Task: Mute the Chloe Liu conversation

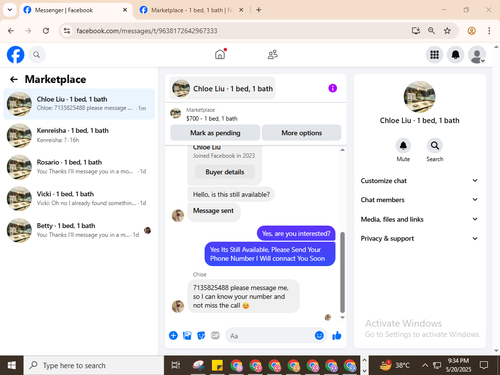Action: tap(403, 146)
